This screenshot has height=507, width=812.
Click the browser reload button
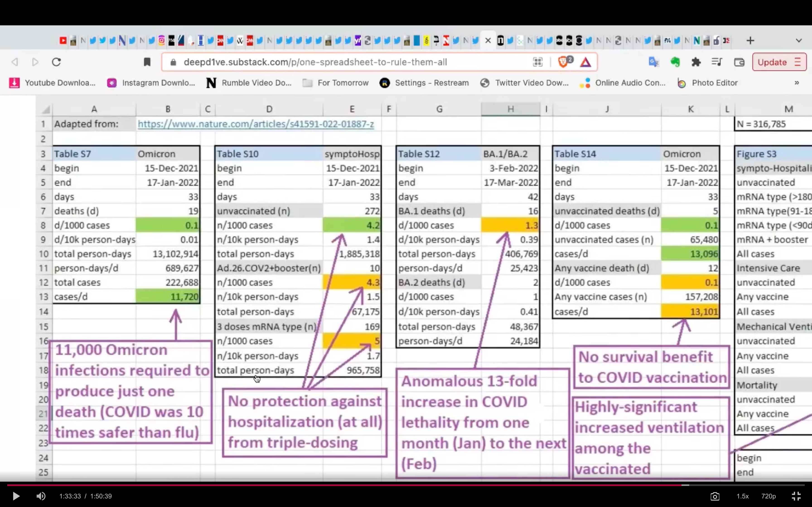(x=56, y=62)
